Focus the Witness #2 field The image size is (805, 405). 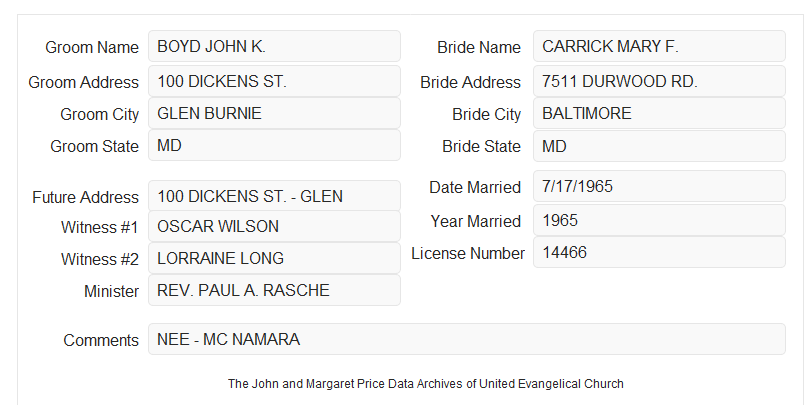coord(274,258)
